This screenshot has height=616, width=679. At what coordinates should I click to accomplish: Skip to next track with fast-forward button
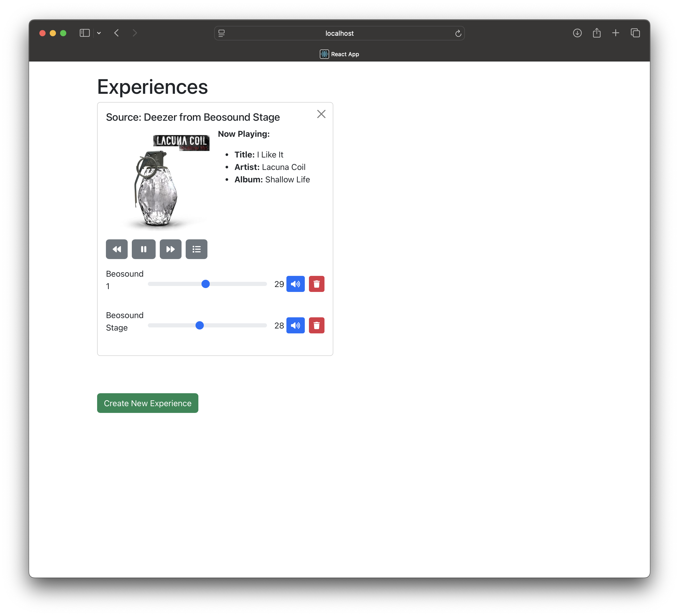(170, 249)
